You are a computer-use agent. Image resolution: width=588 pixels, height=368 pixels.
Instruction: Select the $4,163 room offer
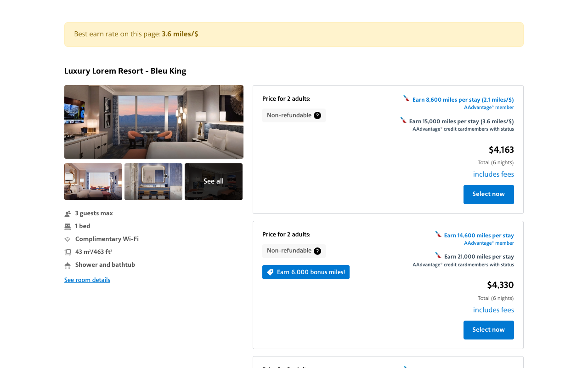(x=489, y=195)
